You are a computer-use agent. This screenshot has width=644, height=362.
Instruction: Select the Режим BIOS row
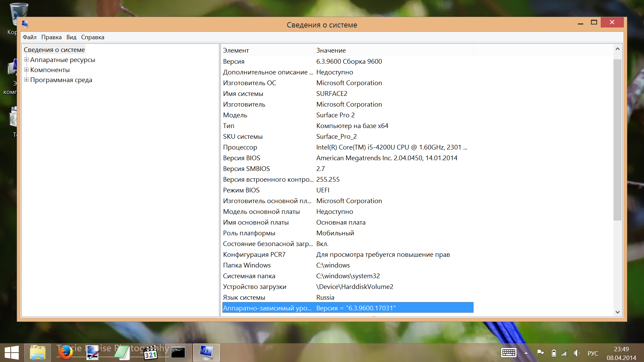tap(348, 190)
